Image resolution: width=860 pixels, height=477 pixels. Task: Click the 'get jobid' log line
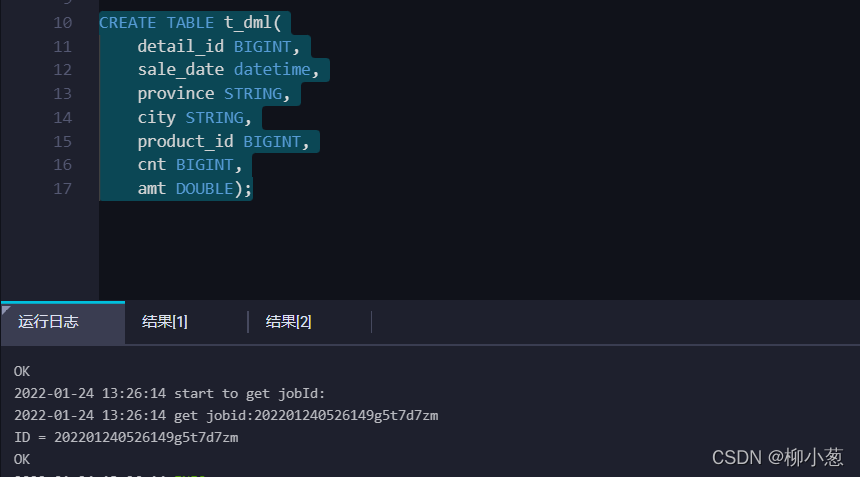[226, 416]
